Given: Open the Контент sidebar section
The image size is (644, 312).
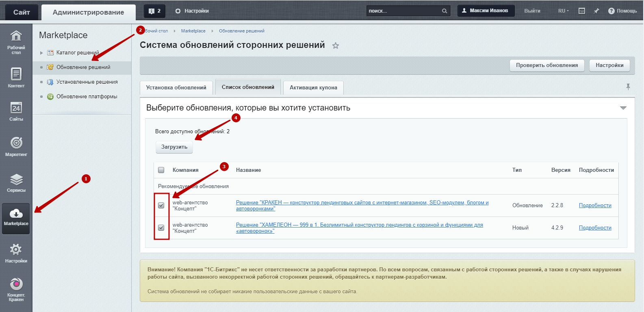Looking at the screenshot, I should tap(16, 78).
